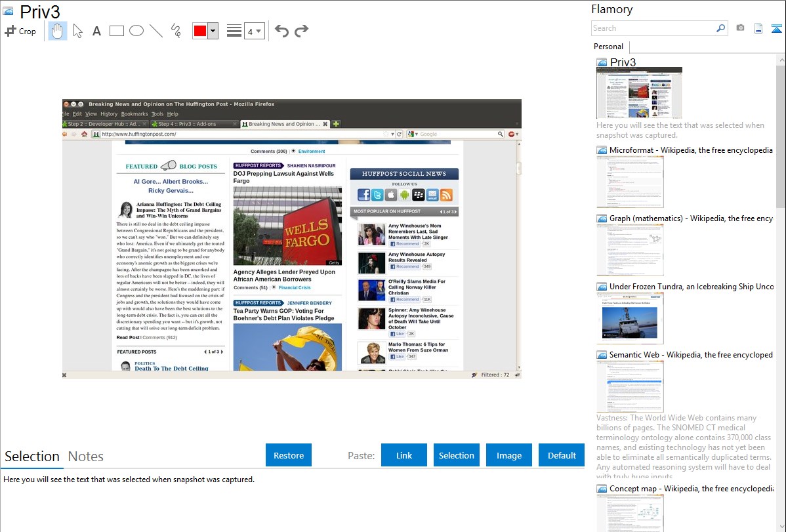The image size is (786, 532).
Task: Click the Restore button
Action: click(x=289, y=455)
